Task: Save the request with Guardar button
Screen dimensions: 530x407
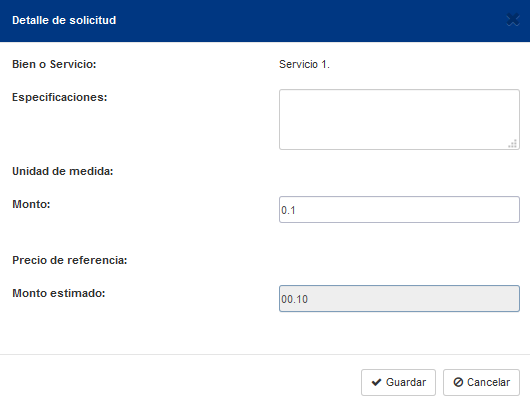Action: click(x=398, y=382)
